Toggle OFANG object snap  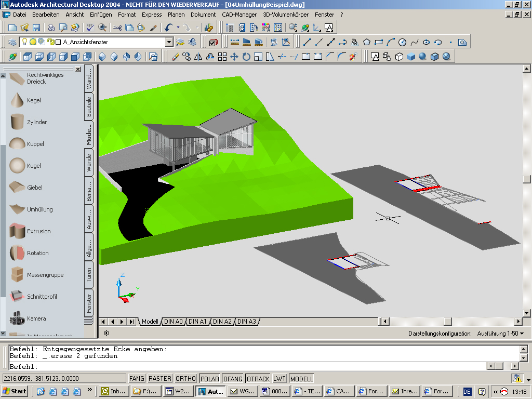[x=233, y=378]
